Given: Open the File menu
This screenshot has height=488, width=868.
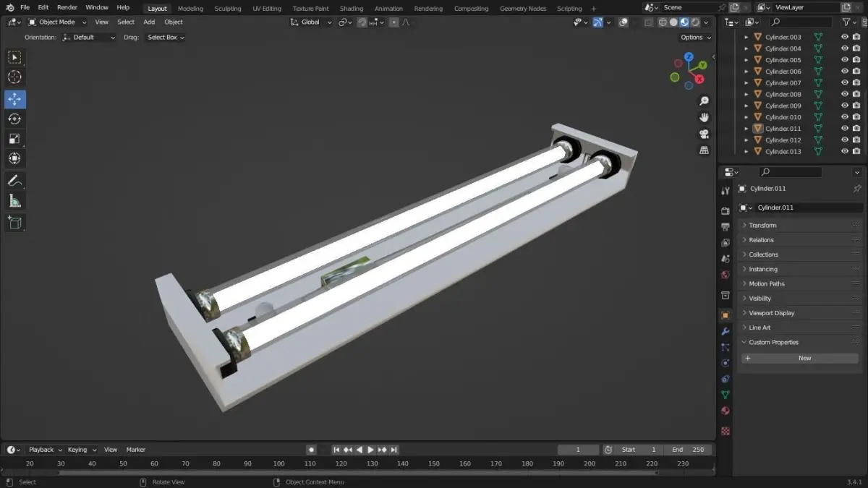Looking at the screenshot, I should tap(25, 7).
